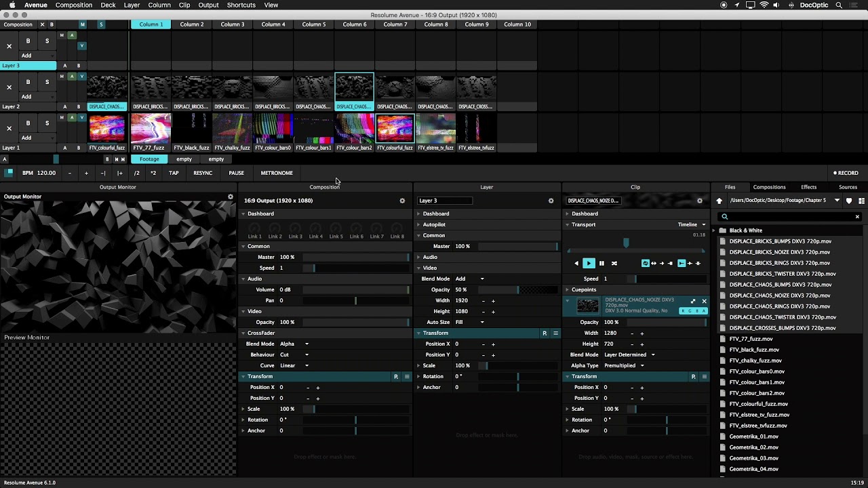
Task: Toggle loop play mode in the Transport section
Action: (x=646, y=263)
